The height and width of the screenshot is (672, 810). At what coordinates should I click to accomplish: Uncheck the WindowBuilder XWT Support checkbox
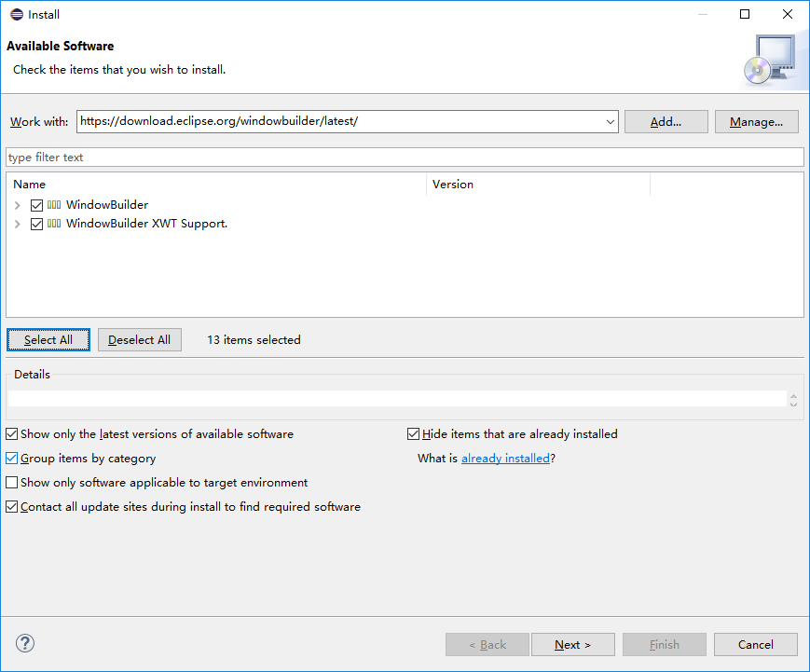pos(36,224)
